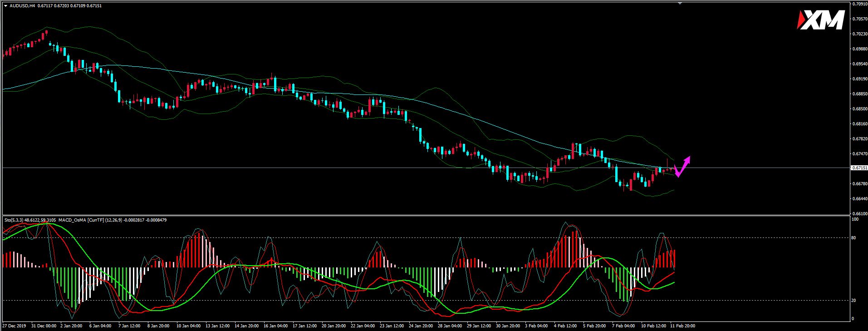Click the AUDUSD,H4 chart title text
Viewport: 868px width, 331px height.
[x=22, y=6]
